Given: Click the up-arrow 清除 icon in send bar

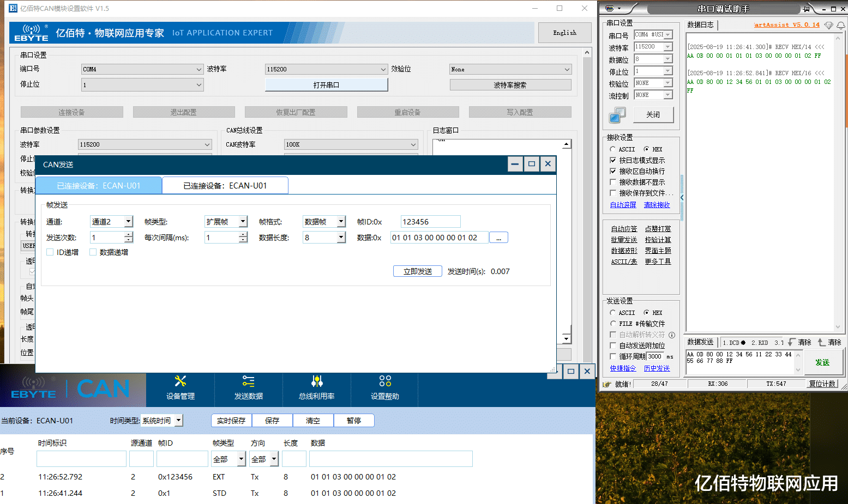Looking at the screenshot, I should tap(822, 342).
